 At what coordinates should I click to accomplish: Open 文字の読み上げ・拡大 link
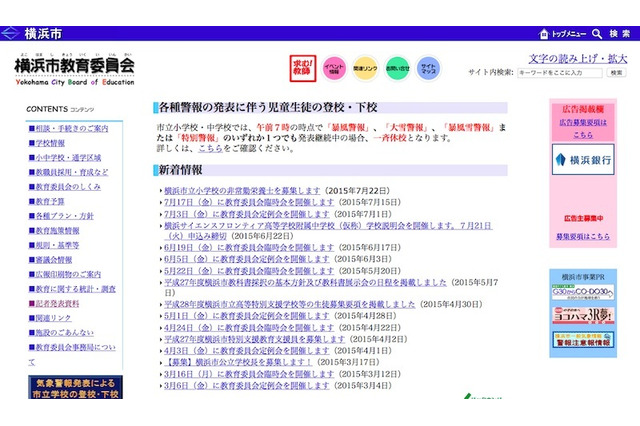(578, 59)
